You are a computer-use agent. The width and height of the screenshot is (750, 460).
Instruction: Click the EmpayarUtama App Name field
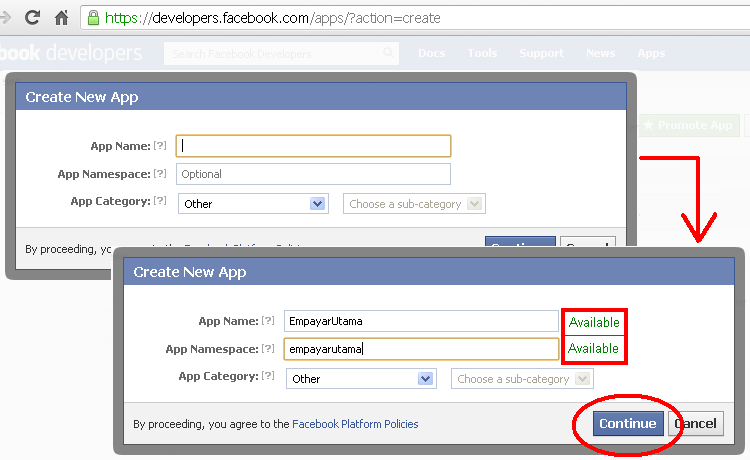[x=421, y=321]
